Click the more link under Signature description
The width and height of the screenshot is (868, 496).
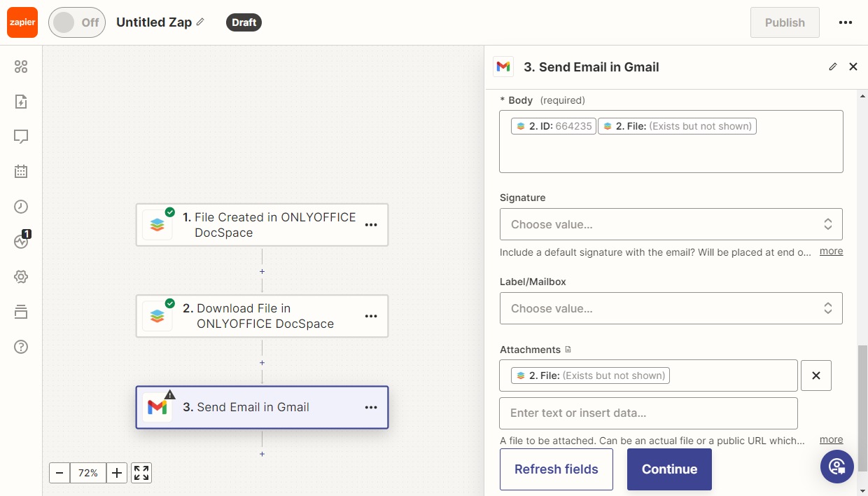[x=831, y=252]
